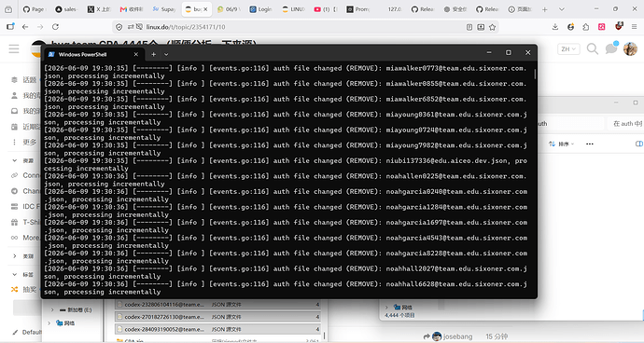The height and width of the screenshot is (343, 644).
Task: Open the browser tab list chevron
Action: pyautogui.click(x=562, y=9)
